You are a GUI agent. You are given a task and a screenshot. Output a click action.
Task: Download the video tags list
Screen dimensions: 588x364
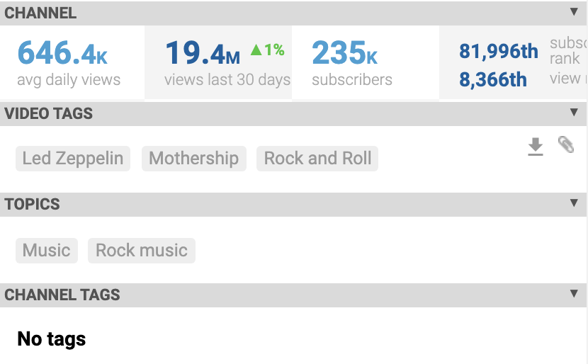[x=535, y=147]
